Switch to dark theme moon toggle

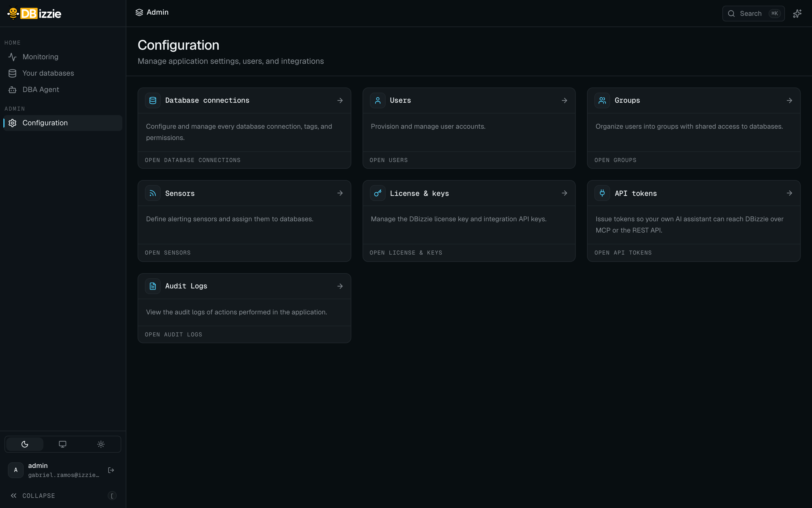click(x=25, y=444)
